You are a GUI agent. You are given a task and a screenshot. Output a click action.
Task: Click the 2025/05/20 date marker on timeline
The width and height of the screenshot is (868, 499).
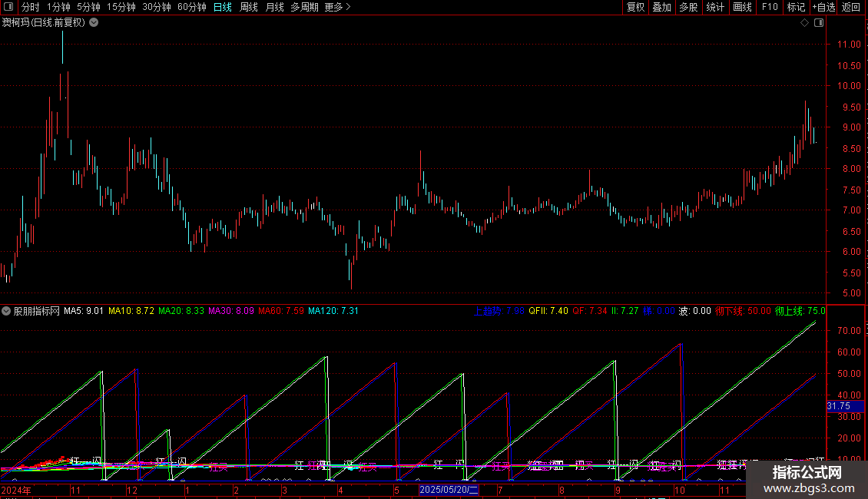click(x=449, y=490)
